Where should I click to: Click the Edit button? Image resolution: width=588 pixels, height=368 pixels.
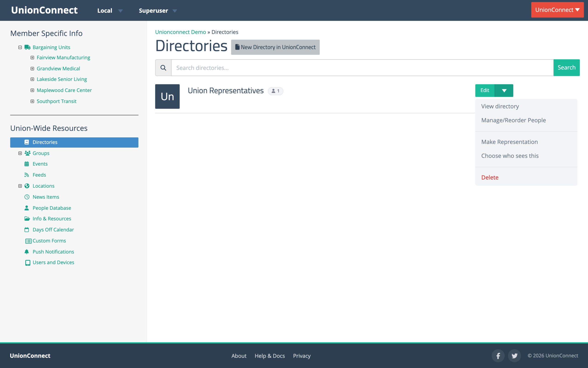click(485, 91)
